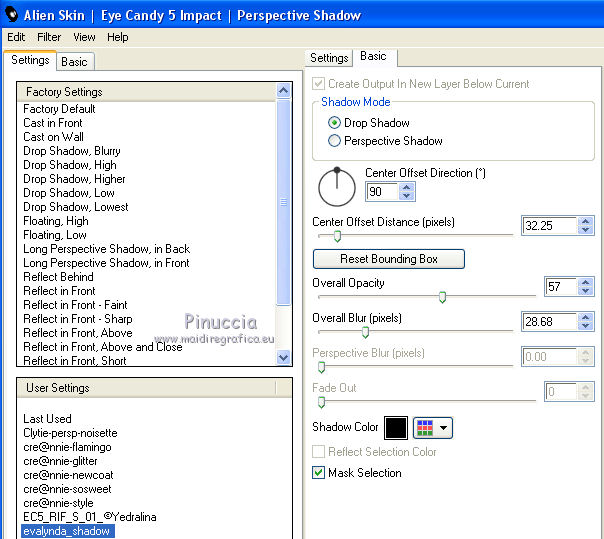This screenshot has width=604, height=539.
Task: Increase Overall Blur with up arrow
Action: click(x=586, y=317)
